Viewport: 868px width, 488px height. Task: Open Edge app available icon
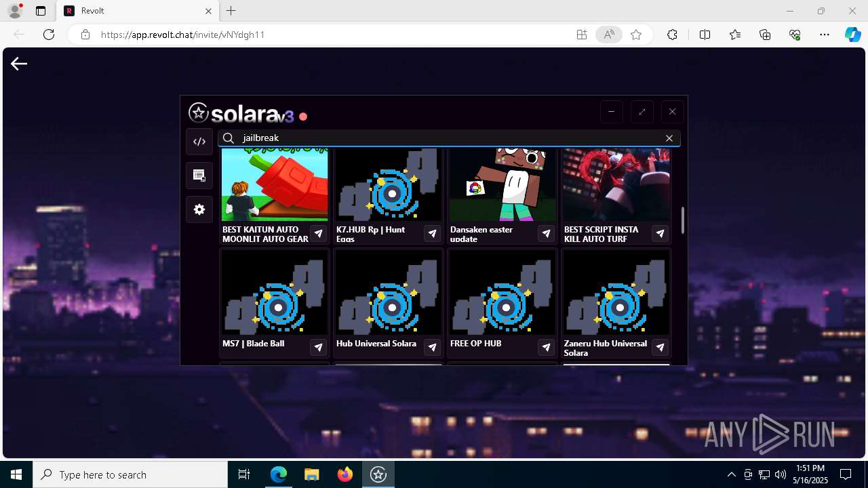coord(582,35)
